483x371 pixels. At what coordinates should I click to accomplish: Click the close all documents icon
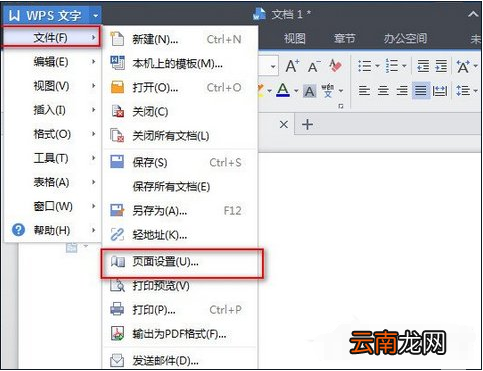click(x=117, y=136)
